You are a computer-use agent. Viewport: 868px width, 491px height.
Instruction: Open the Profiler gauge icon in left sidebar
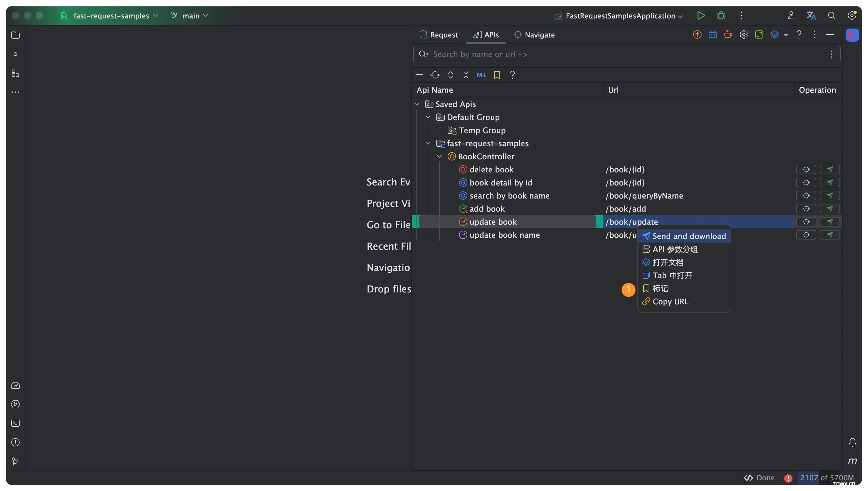(15, 385)
